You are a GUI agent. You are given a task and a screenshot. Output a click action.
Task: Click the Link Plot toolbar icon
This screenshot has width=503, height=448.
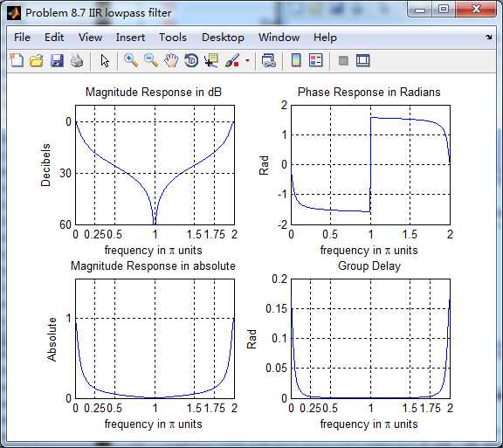(x=269, y=60)
